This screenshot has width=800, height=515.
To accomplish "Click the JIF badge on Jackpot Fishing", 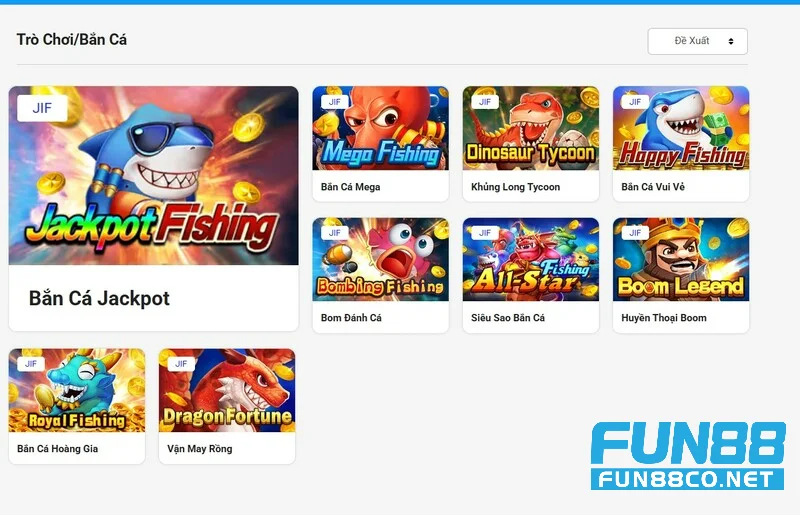I will pyautogui.click(x=42, y=108).
